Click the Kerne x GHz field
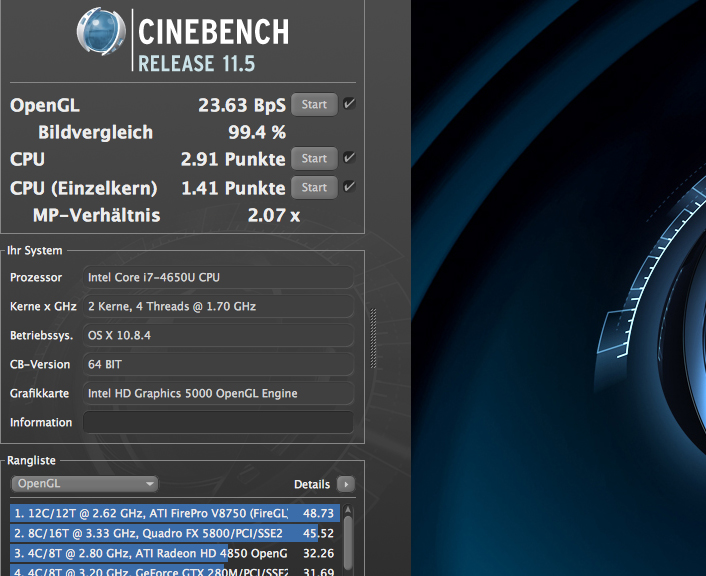Viewport: 706px width, 576px height. pyautogui.click(x=218, y=306)
